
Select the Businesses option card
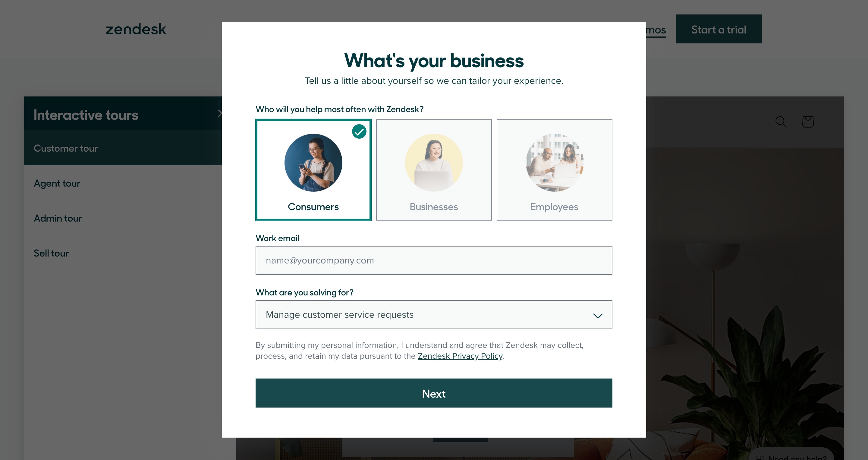pos(434,170)
